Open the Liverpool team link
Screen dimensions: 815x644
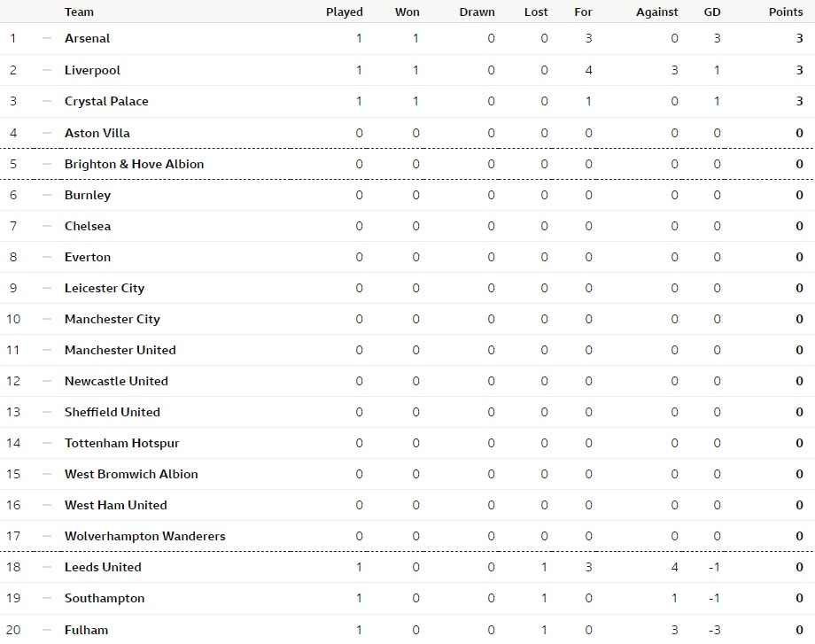[x=92, y=70]
